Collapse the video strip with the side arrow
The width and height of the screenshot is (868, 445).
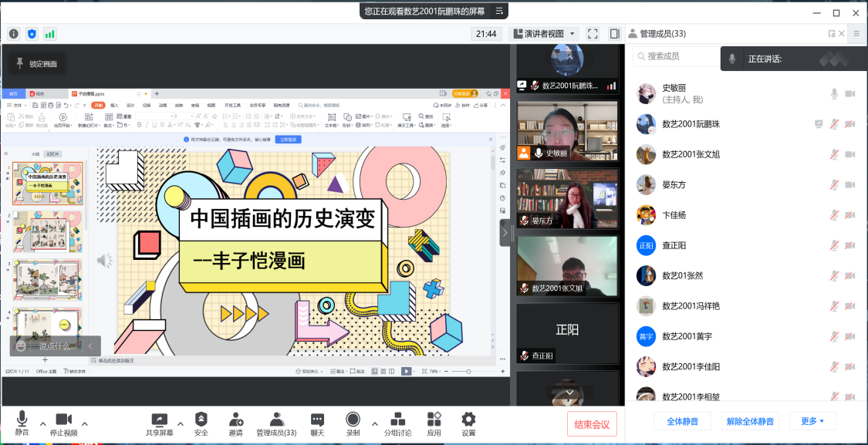505,232
